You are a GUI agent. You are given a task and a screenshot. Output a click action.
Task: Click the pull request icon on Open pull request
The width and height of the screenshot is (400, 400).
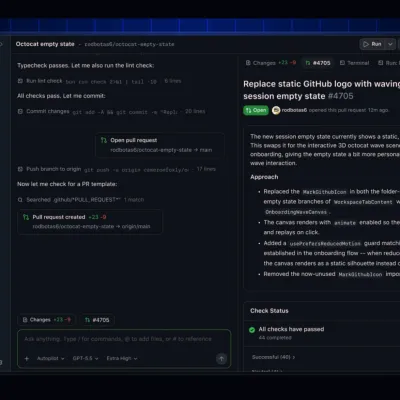(x=104, y=140)
